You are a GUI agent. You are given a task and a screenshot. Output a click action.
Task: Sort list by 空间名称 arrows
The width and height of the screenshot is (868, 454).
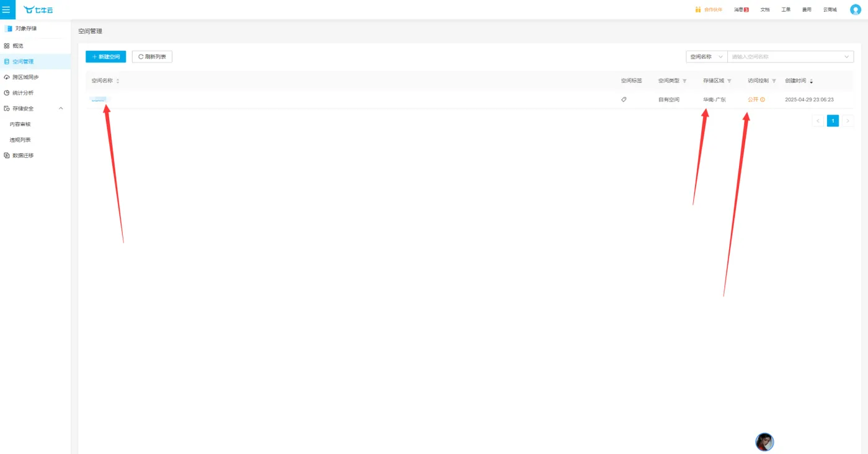pos(118,81)
